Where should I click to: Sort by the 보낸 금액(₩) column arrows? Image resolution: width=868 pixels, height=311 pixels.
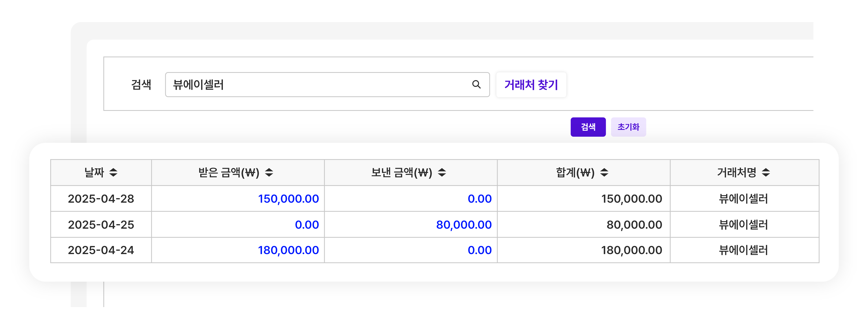(x=442, y=172)
